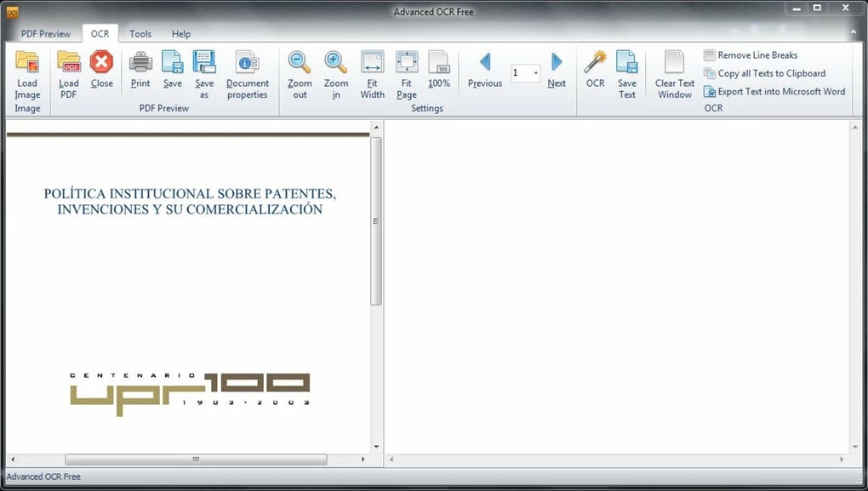This screenshot has height=491, width=868.
Task: Run OCR on the loaded page
Action: click(595, 74)
